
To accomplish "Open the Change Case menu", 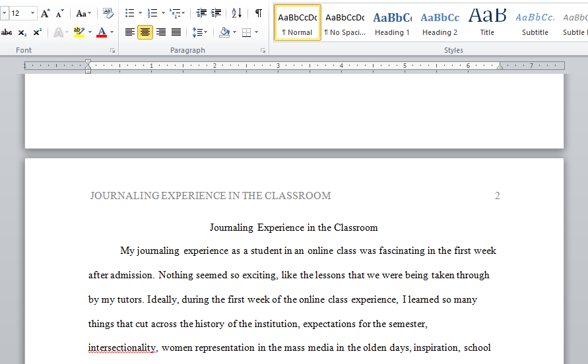I will (x=83, y=13).
